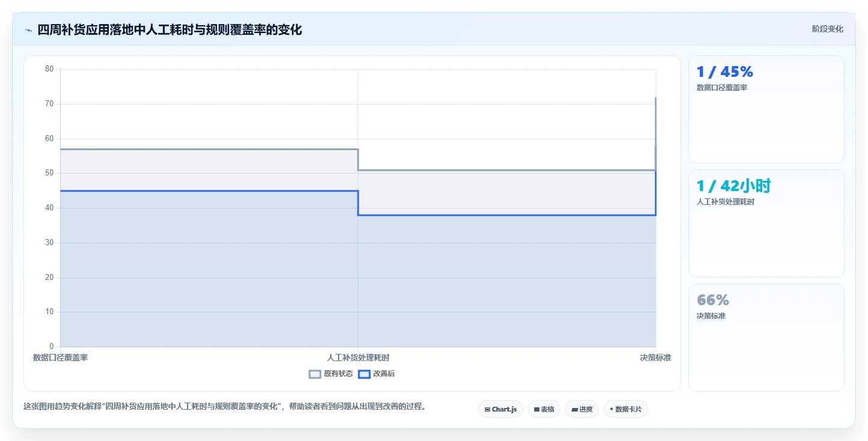Toggle the 改善后 legend entry
868x441 pixels.
376,374
